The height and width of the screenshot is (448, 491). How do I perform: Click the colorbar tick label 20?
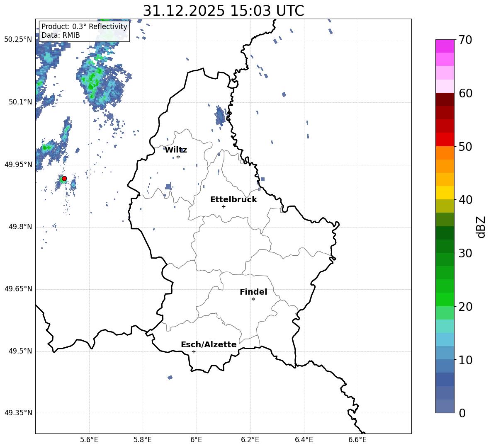coord(465,307)
